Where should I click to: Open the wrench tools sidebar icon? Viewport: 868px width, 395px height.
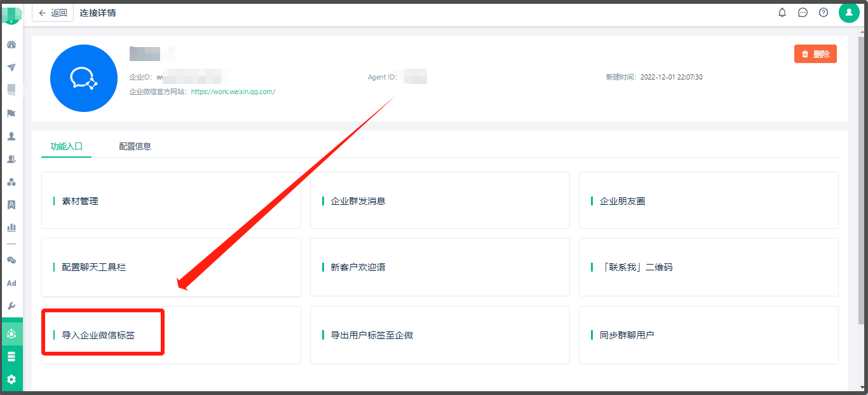11,306
